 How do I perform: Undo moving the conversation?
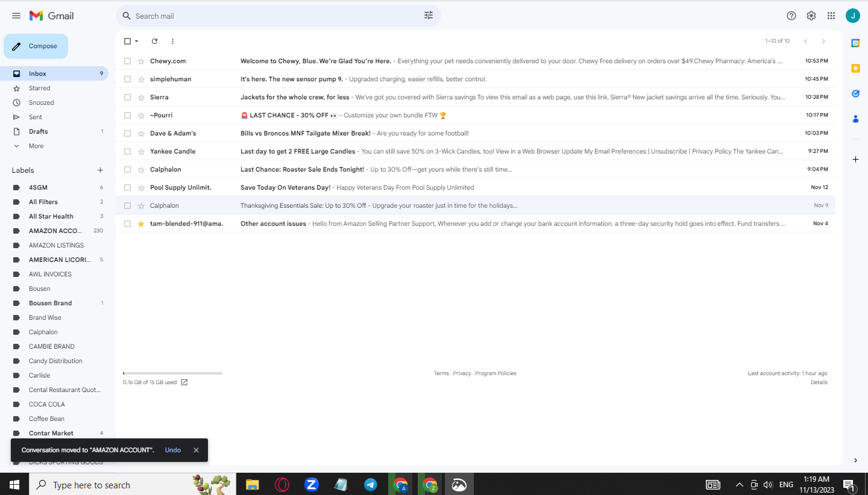click(x=173, y=450)
